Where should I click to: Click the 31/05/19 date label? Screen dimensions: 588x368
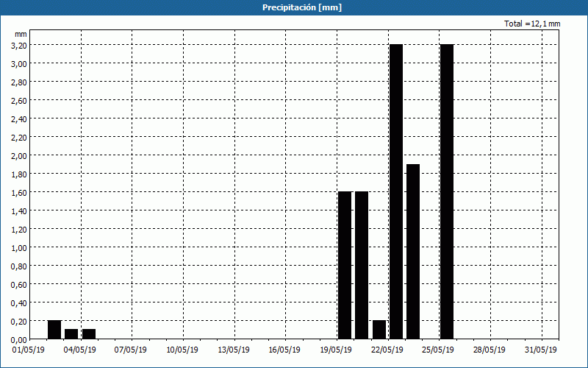pos(541,350)
